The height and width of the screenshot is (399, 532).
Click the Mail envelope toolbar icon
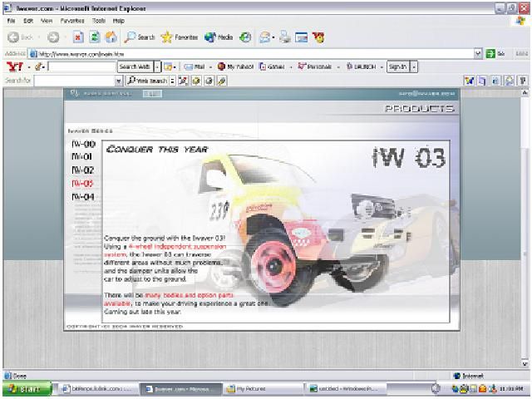pos(264,37)
